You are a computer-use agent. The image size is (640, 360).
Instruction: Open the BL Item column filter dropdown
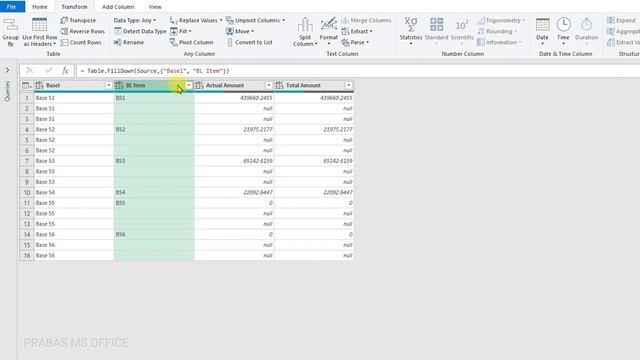pyautogui.click(x=189, y=85)
